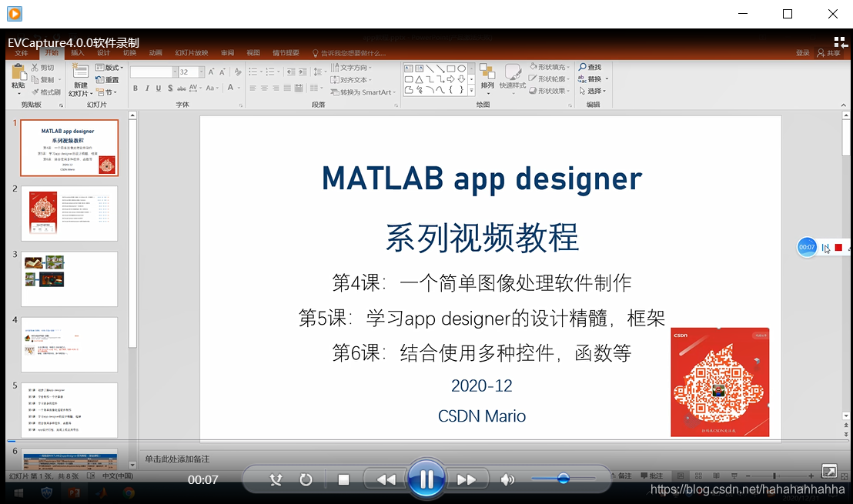Open the 文件 tab in PowerPoint
853x504 pixels.
coord(22,53)
